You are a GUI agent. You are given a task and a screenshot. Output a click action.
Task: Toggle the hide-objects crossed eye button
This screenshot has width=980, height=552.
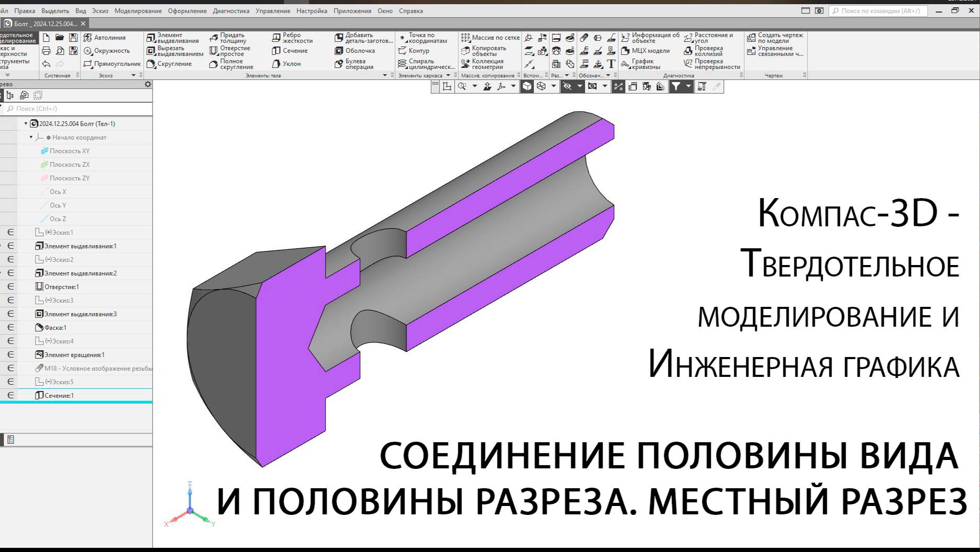tap(567, 86)
